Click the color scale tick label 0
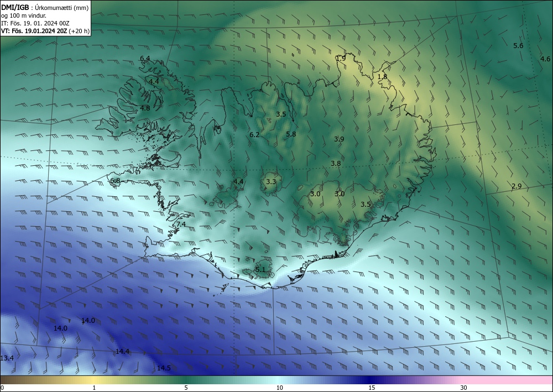 click(2, 388)
